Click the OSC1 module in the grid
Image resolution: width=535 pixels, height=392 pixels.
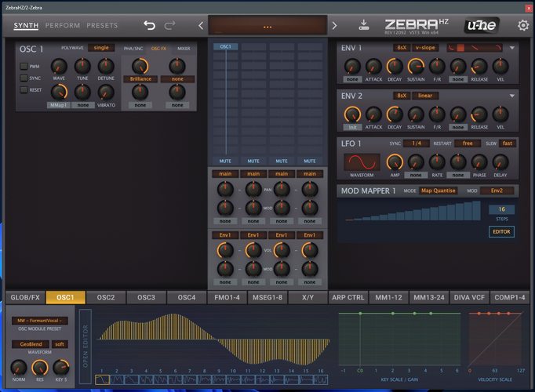click(x=225, y=47)
